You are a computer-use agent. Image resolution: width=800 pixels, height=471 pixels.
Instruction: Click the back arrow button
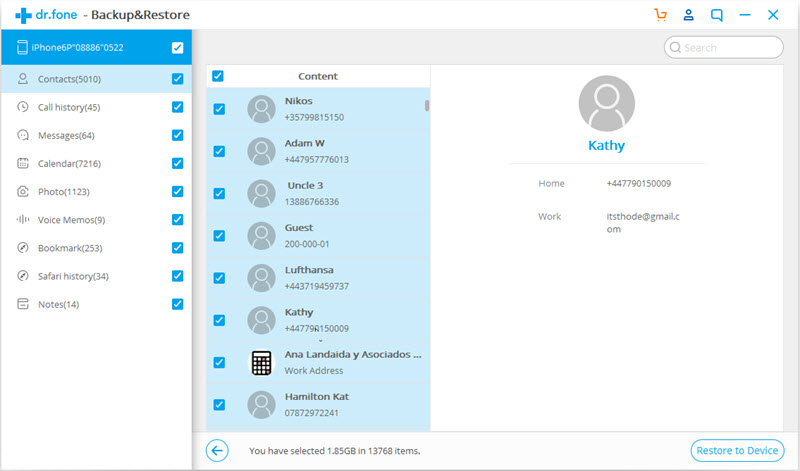pyautogui.click(x=217, y=451)
